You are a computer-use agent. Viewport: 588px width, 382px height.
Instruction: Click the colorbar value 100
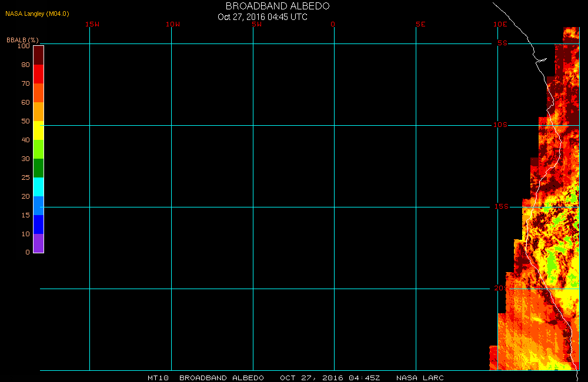pos(24,46)
